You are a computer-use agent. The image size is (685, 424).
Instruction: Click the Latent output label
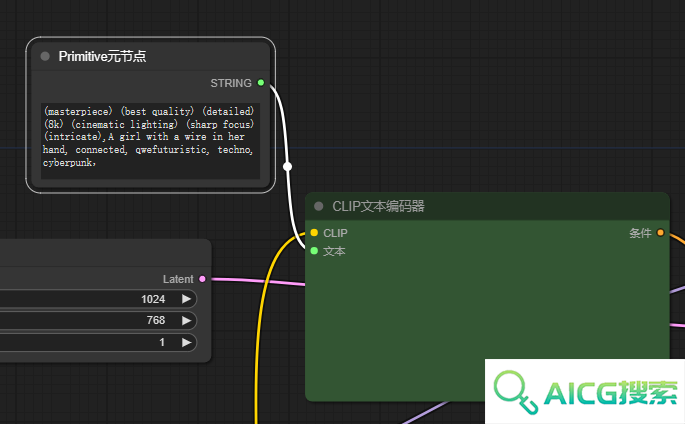pos(178,279)
